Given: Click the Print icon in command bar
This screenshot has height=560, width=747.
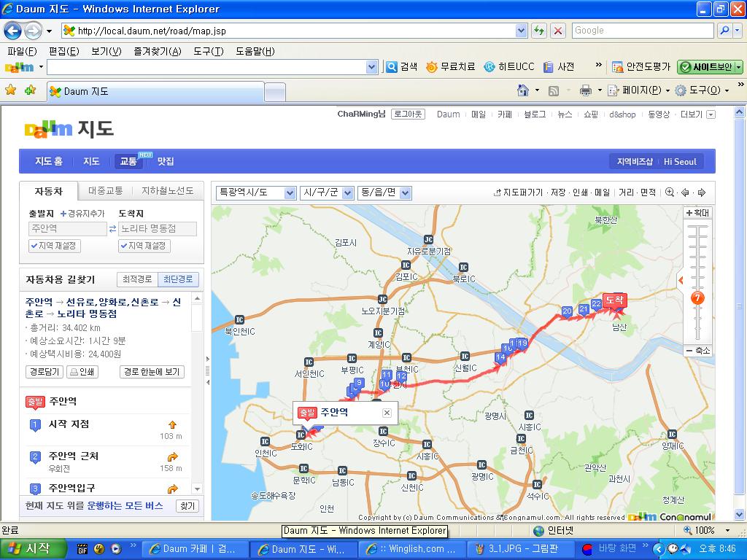Looking at the screenshot, I should pyautogui.click(x=586, y=90).
